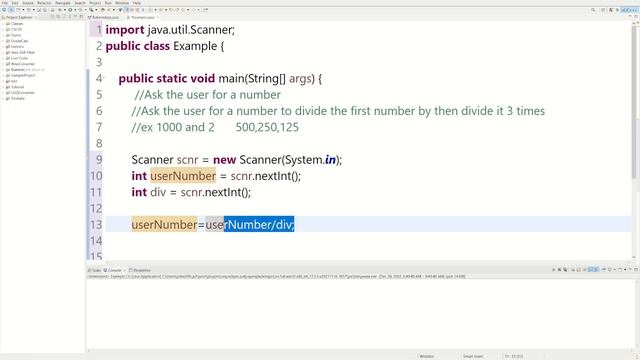Expand the USDConverter project node
This screenshot has width=640, height=360.
3,92
